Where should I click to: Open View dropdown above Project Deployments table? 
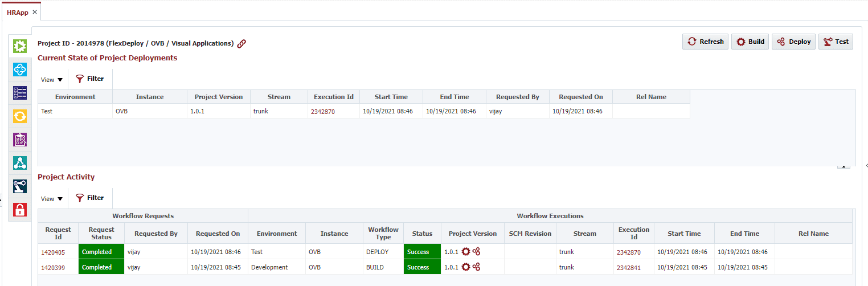coord(52,80)
